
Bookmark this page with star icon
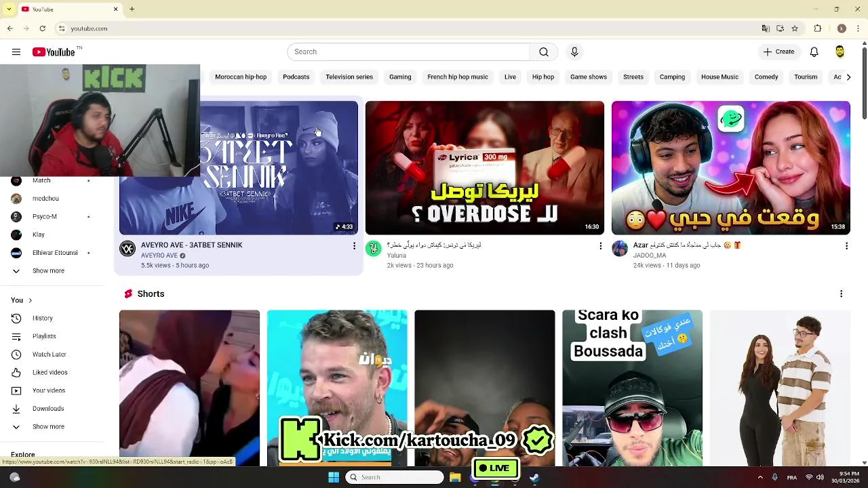pos(795,28)
